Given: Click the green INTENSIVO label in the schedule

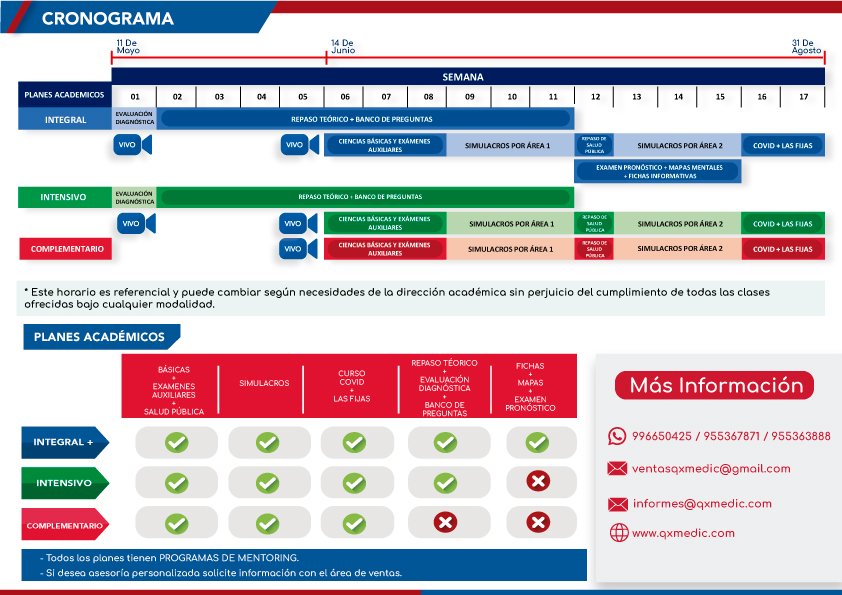Looking at the screenshot, I should (x=65, y=197).
